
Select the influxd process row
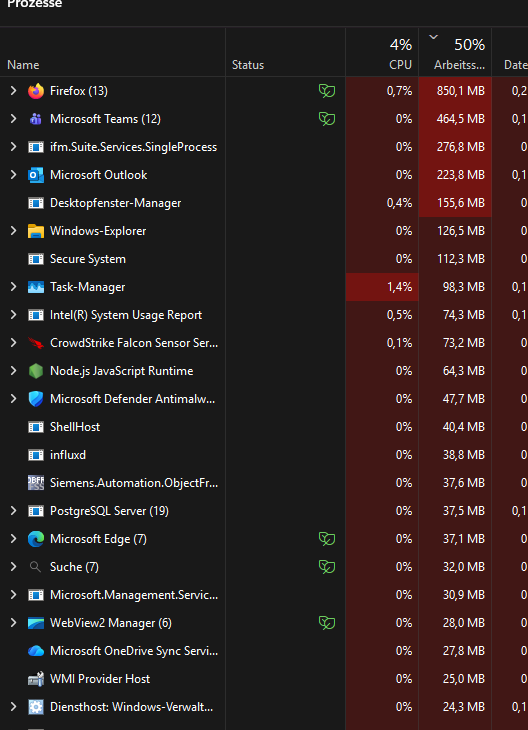[x=264, y=455]
